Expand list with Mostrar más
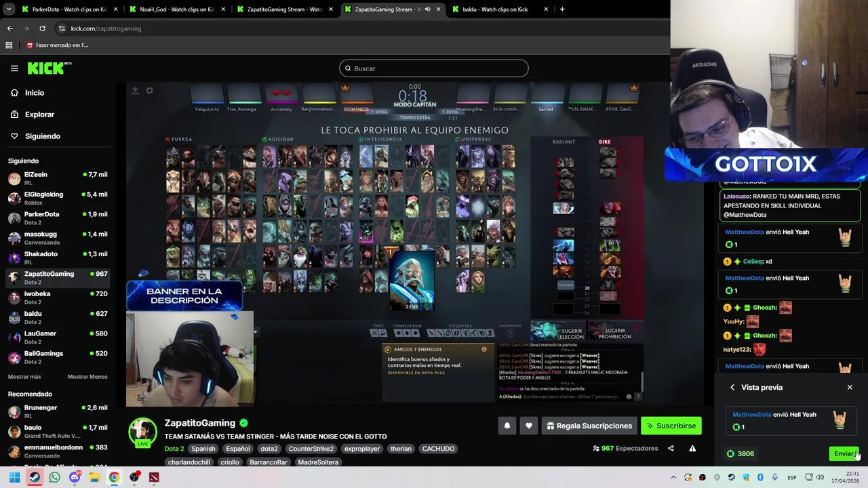 point(24,377)
